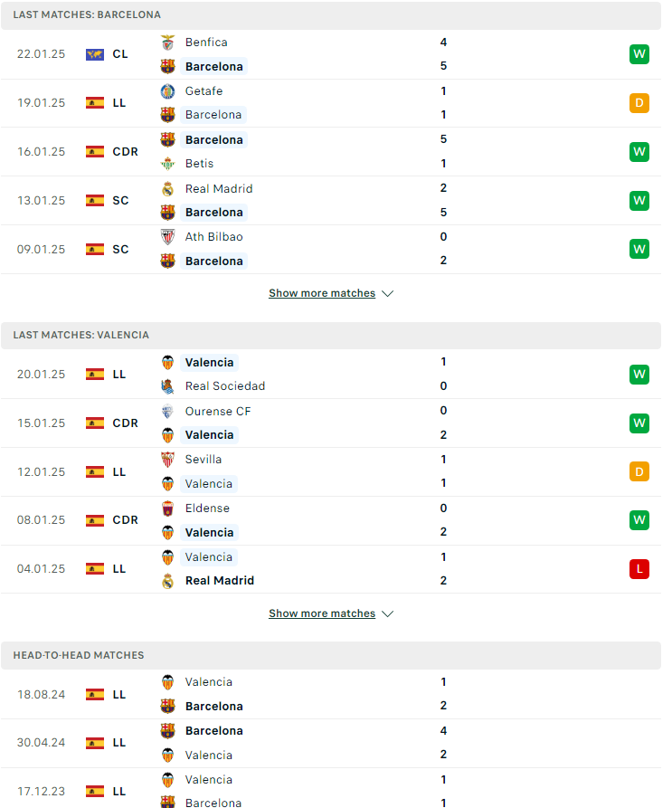Image resolution: width=672 pixels, height=808 pixels.
Task: Click the red L badge for Real Madrid match
Action: coord(639,569)
